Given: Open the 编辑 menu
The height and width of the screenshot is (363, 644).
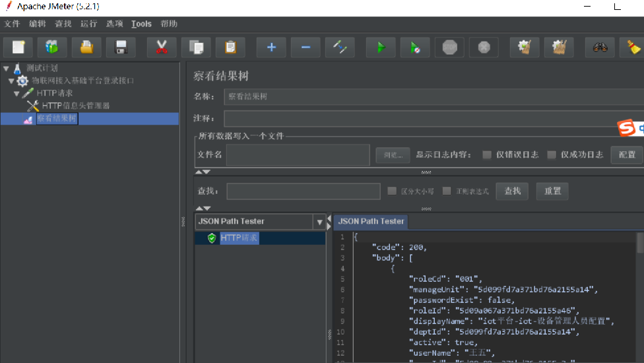Looking at the screenshot, I should click(38, 24).
